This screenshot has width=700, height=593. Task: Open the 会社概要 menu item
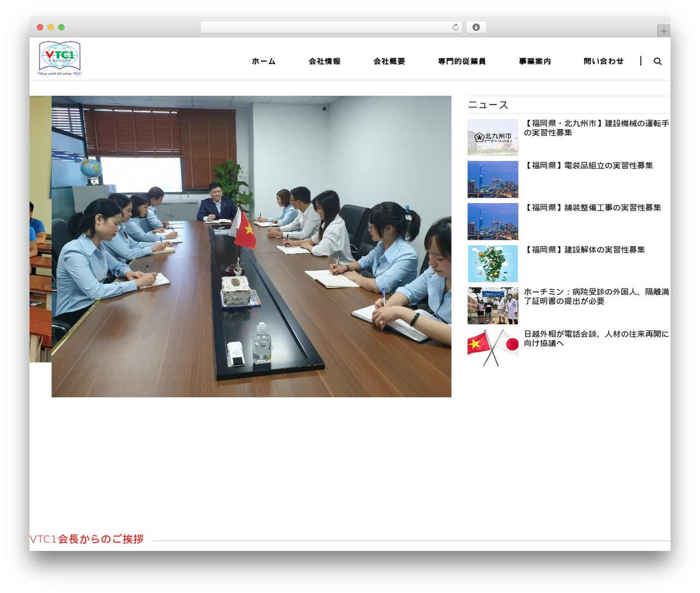pyautogui.click(x=389, y=61)
